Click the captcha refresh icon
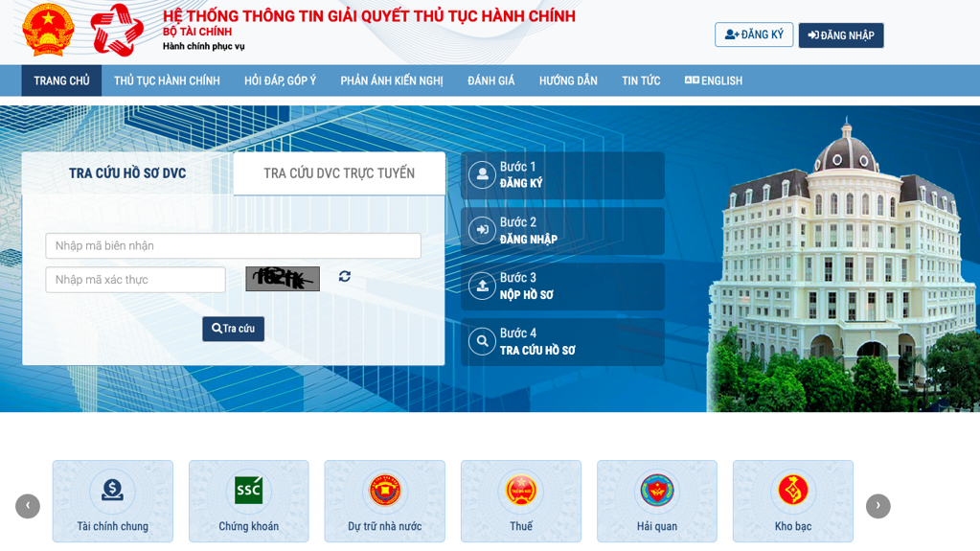The width and height of the screenshot is (980, 551). click(345, 277)
